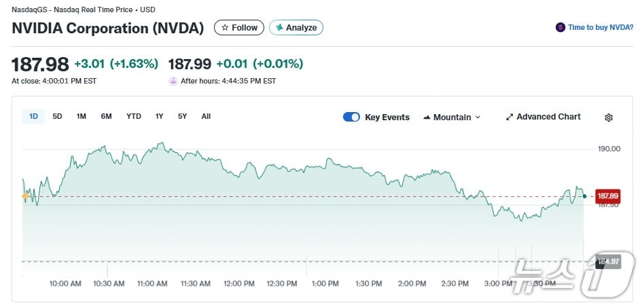Switch to the 5D time range

[58, 116]
